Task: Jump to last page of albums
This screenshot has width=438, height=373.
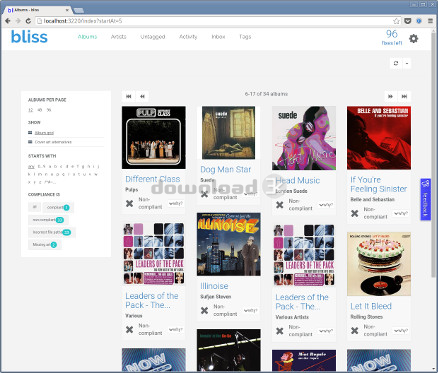Action: 404,96
